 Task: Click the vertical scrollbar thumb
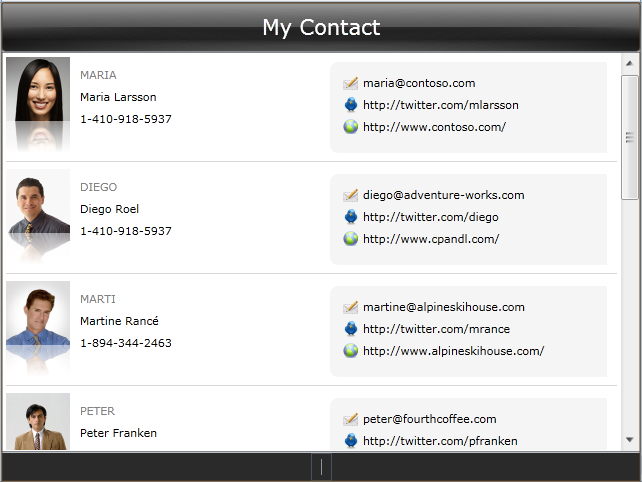tap(630, 138)
